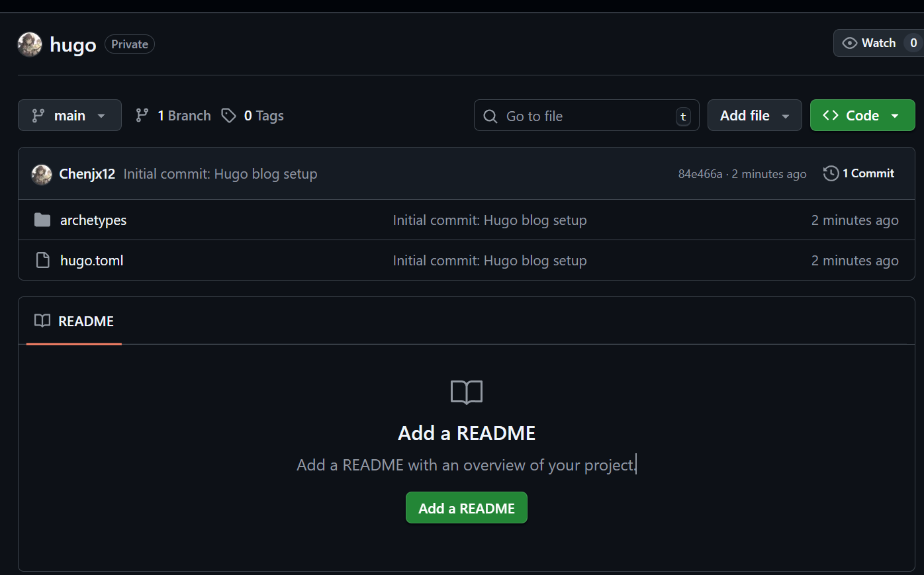Click the Chenjx12 author name

pyautogui.click(x=87, y=174)
